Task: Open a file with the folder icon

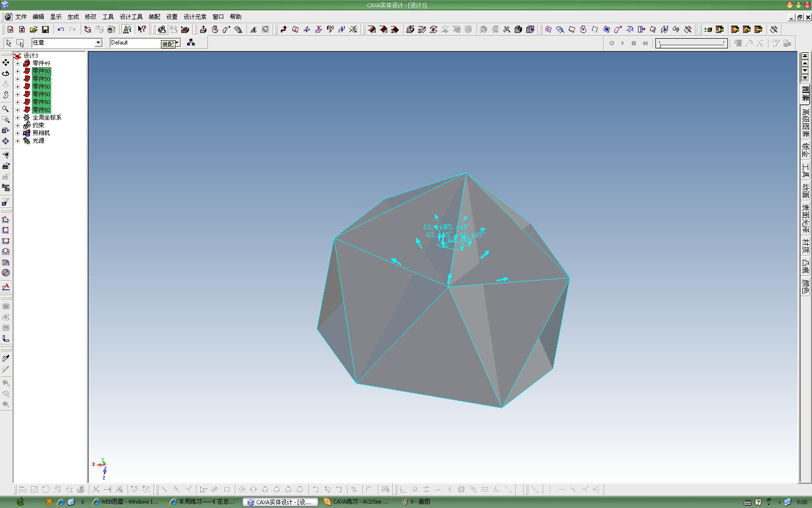Action: pyautogui.click(x=33, y=30)
